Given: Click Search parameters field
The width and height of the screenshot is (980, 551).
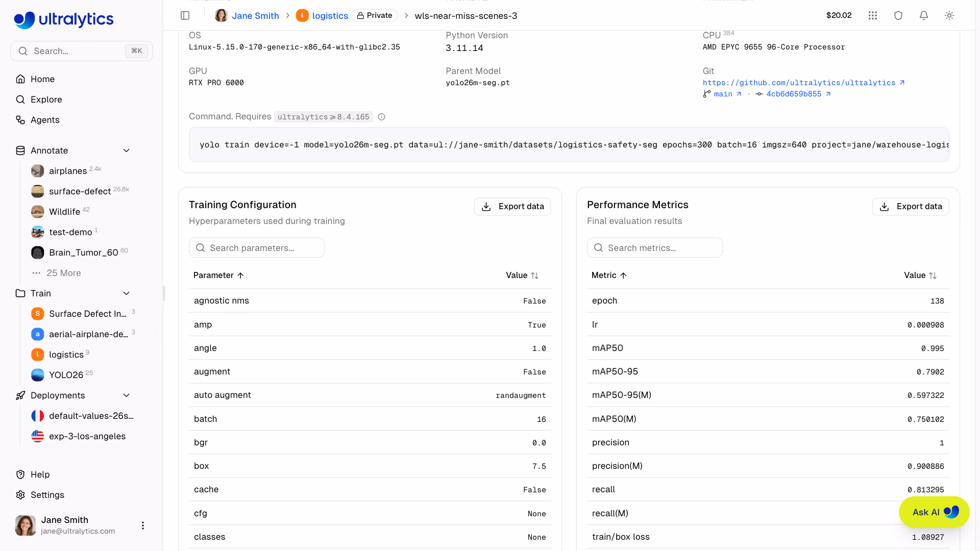Looking at the screenshot, I should (257, 248).
